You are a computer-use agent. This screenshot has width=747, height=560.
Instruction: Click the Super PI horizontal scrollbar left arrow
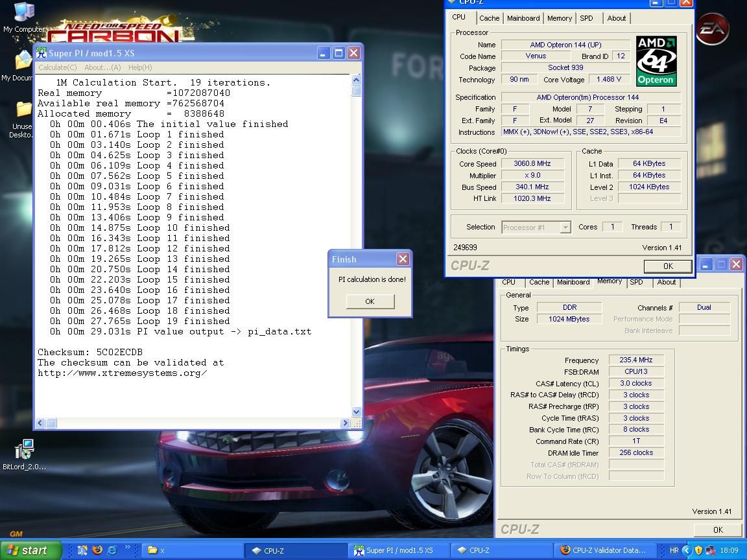pos(40,423)
